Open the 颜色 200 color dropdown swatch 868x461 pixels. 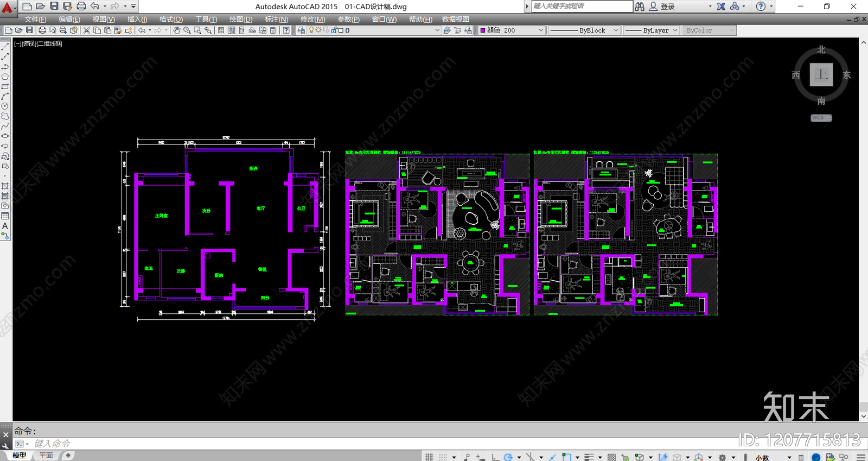512,30
